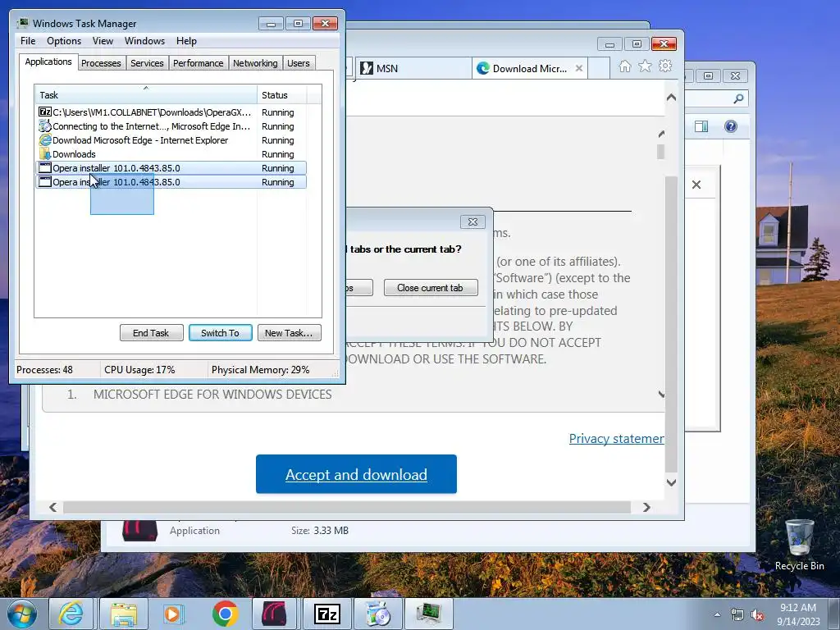This screenshot has height=630, width=840.
Task: Open the disc installer taskbar icon
Action: (378, 614)
